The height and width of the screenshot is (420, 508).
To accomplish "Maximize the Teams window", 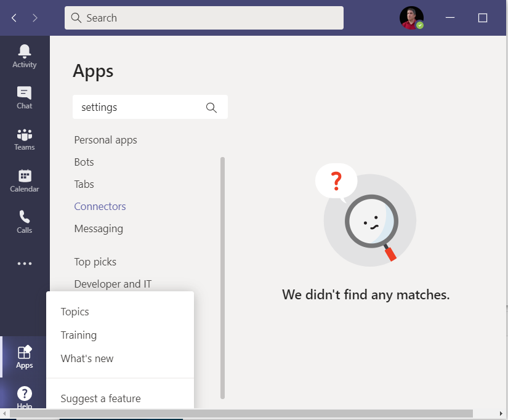I will coord(483,18).
